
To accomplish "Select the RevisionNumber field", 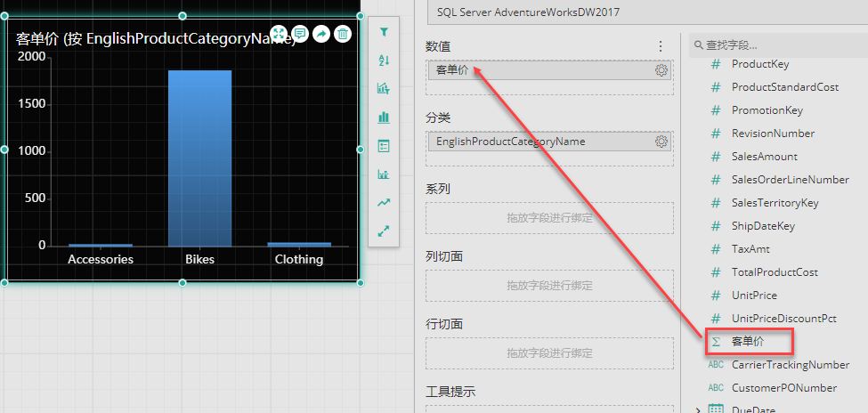I will point(773,134).
